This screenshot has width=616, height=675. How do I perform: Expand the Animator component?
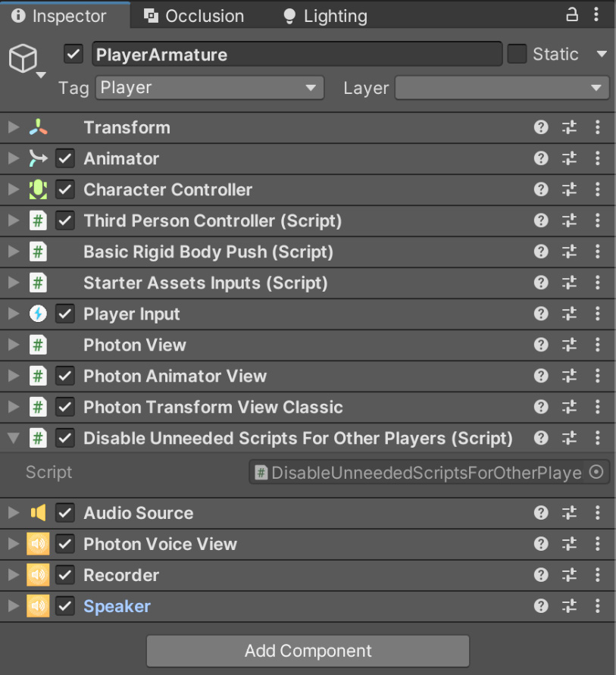point(14,158)
